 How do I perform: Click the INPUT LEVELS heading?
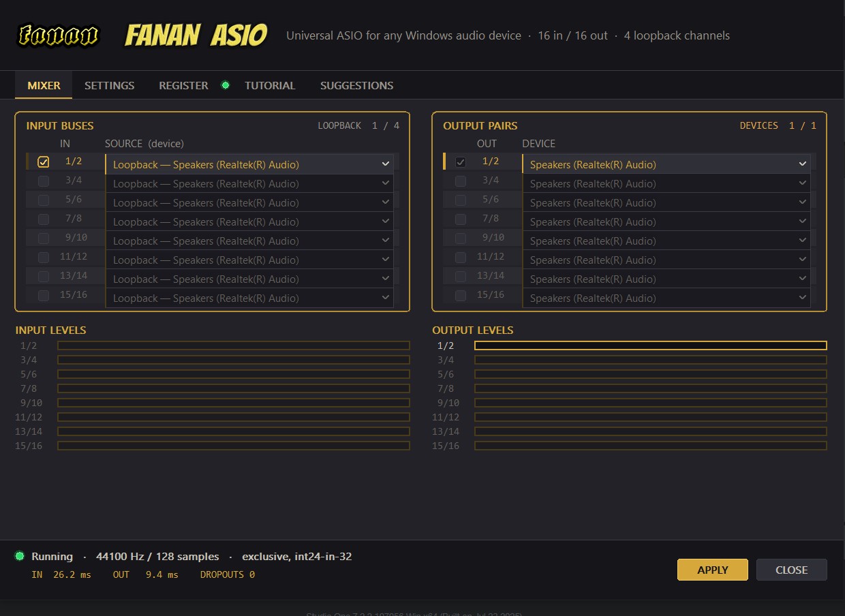51,330
